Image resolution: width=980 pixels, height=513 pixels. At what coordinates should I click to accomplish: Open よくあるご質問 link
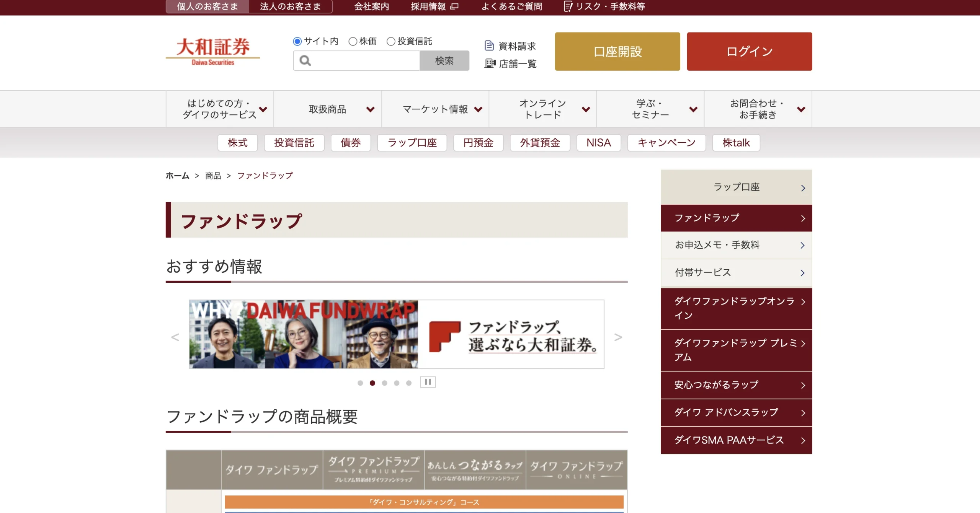tap(512, 7)
